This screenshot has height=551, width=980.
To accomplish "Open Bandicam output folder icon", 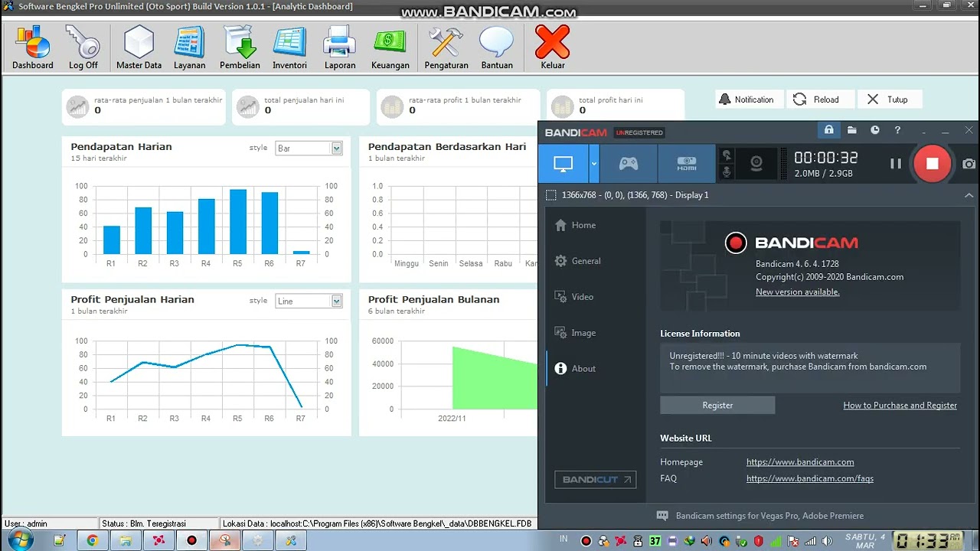I will click(851, 130).
